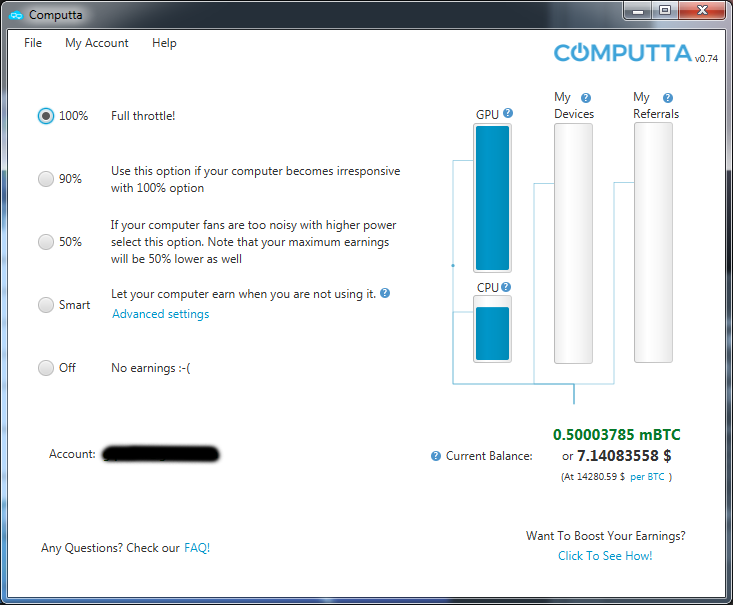Click the Computta cloud icon in title bar
This screenshot has height=605, width=733.
(16, 15)
